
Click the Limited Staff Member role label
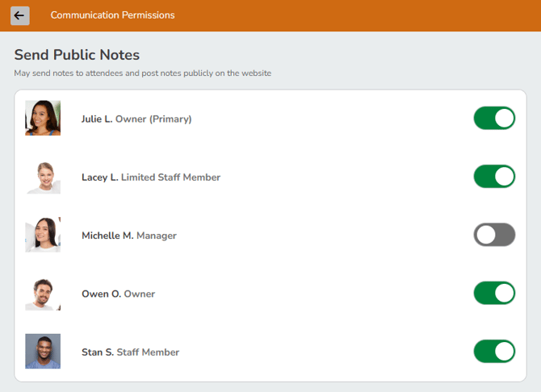click(x=170, y=177)
